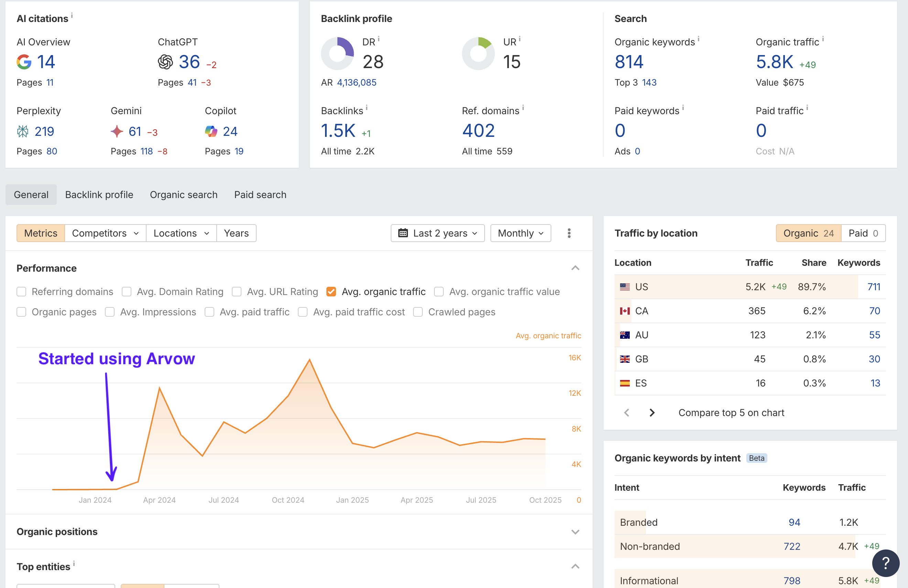This screenshot has height=588, width=908.
Task: Select Paid traffic by location toggle
Action: point(863,233)
